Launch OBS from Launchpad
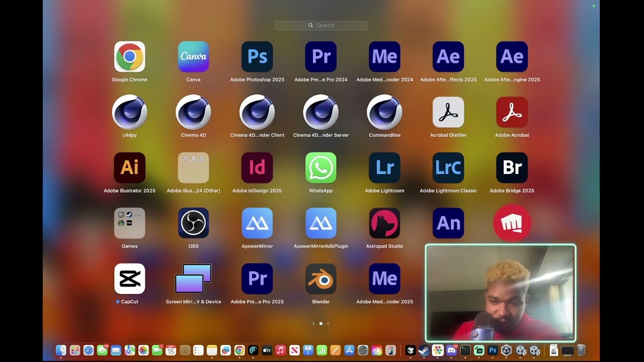The height and width of the screenshot is (362, 644). pos(193,223)
